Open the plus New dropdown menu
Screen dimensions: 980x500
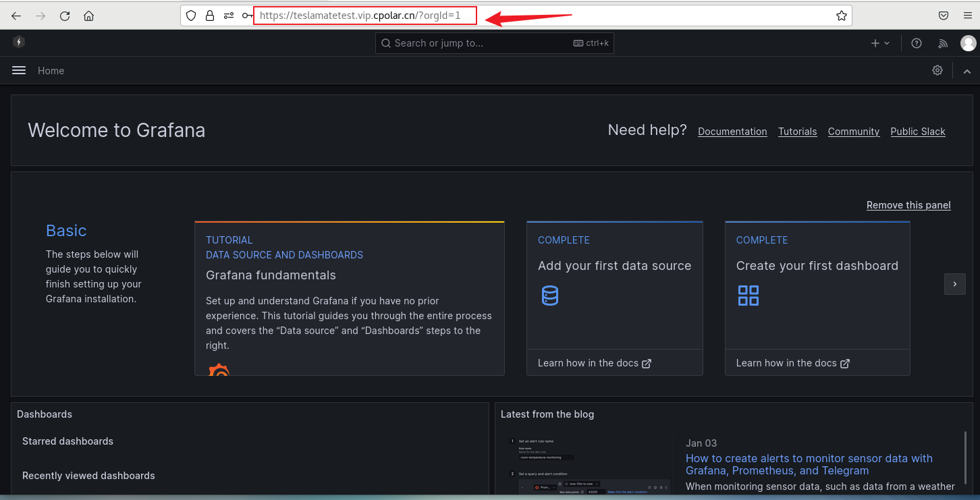coord(880,43)
